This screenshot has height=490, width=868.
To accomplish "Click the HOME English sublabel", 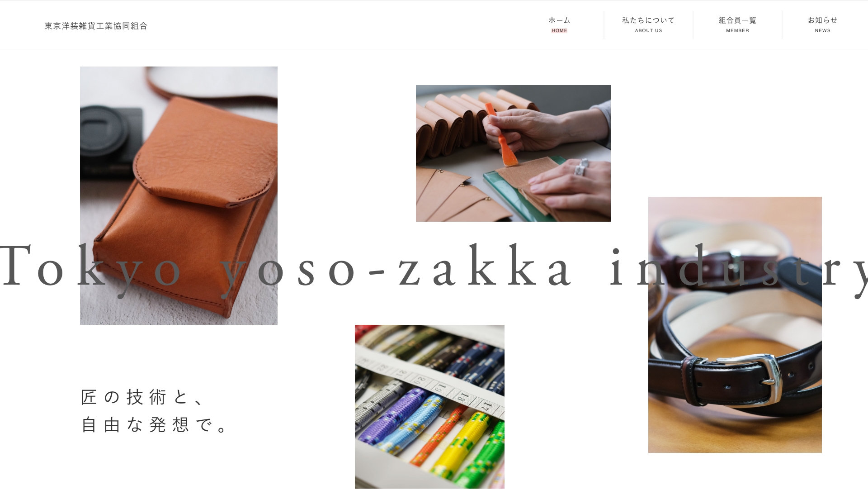I will (x=559, y=31).
